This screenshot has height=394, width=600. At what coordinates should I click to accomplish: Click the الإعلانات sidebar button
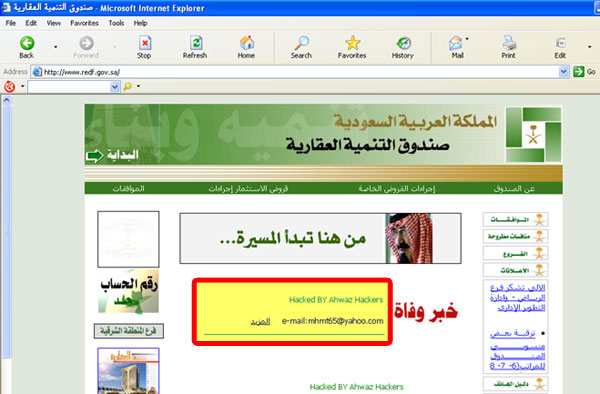coord(515,270)
